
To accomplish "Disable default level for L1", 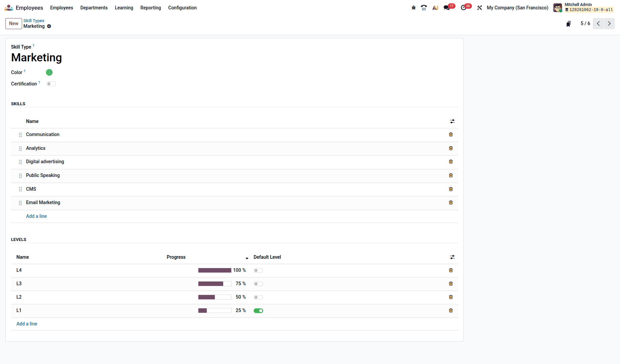I will [x=258, y=311].
